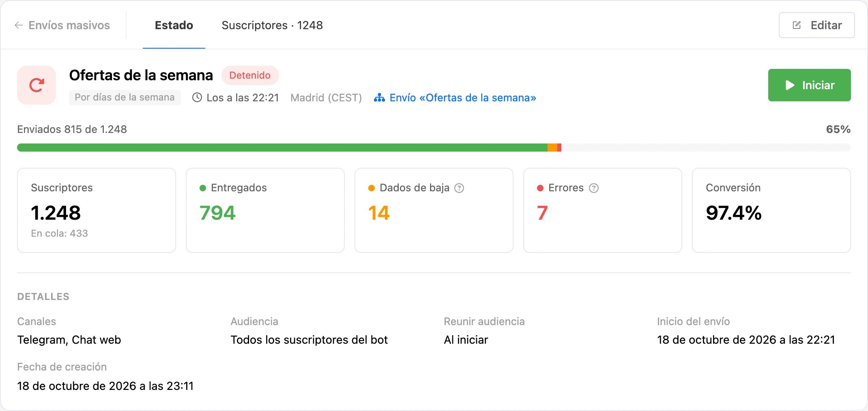Click the blue flow diagram icon

pyautogui.click(x=379, y=98)
